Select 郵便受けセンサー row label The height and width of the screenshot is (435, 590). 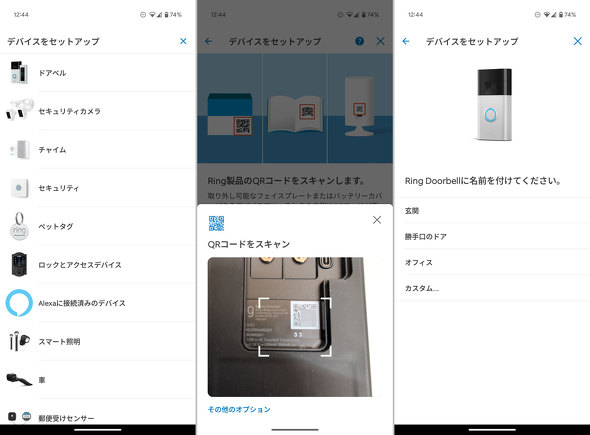pyautogui.click(x=66, y=418)
